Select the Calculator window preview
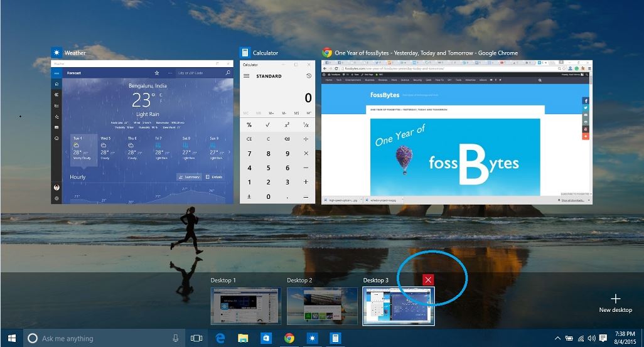This screenshot has width=644, height=347. tap(277, 132)
